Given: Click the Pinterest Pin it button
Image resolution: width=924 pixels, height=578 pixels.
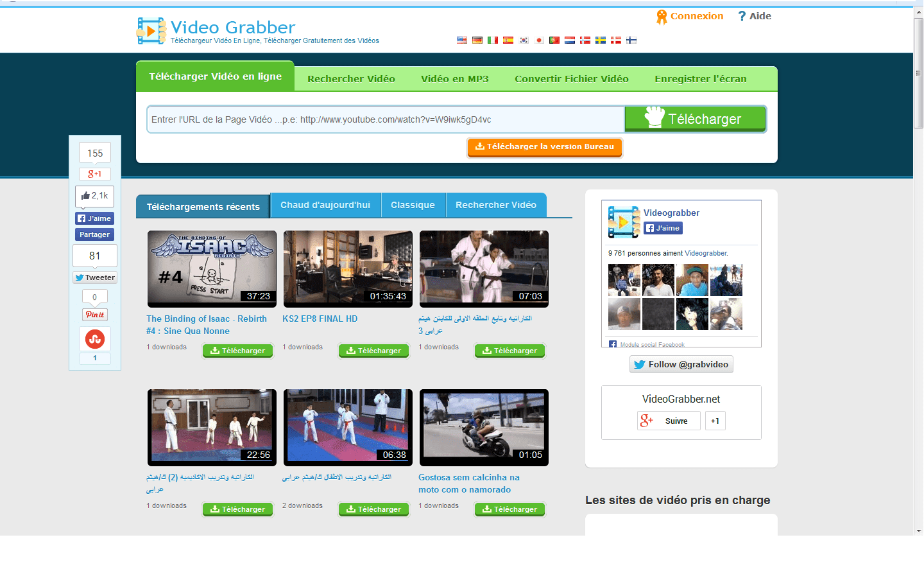Looking at the screenshot, I should pos(95,315).
